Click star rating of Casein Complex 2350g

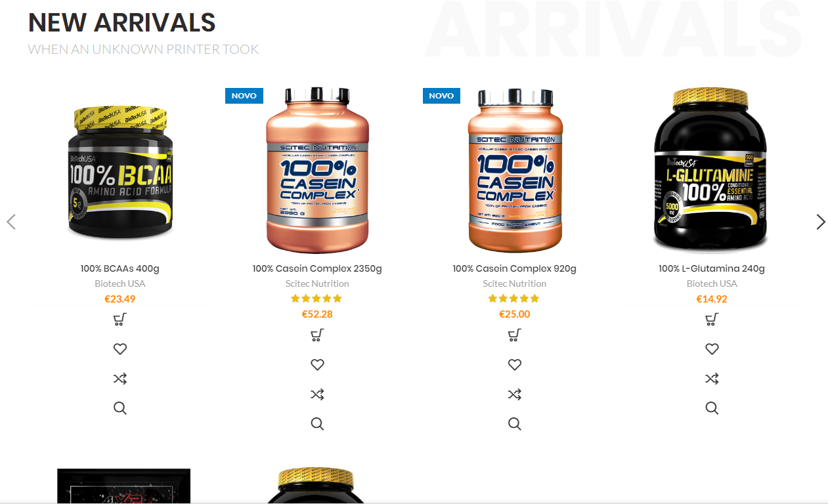(317, 299)
